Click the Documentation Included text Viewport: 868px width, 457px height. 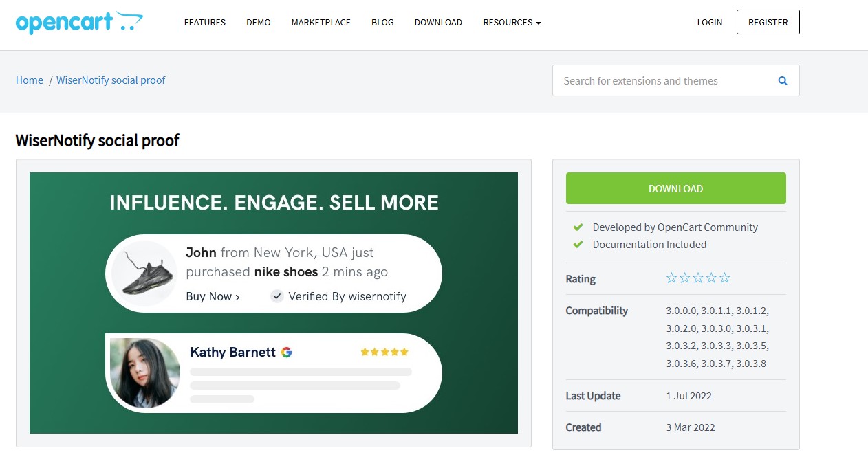tap(649, 245)
